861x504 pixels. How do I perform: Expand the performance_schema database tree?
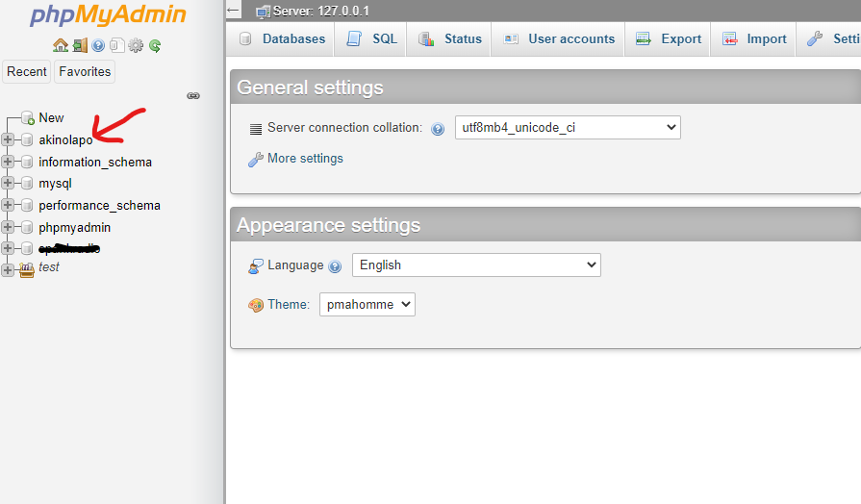(7, 205)
